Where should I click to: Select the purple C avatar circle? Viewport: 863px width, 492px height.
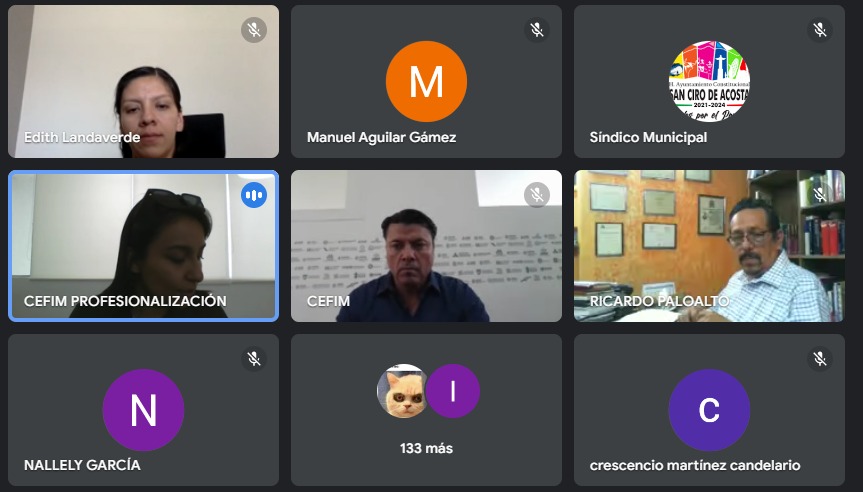tap(709, 410)
